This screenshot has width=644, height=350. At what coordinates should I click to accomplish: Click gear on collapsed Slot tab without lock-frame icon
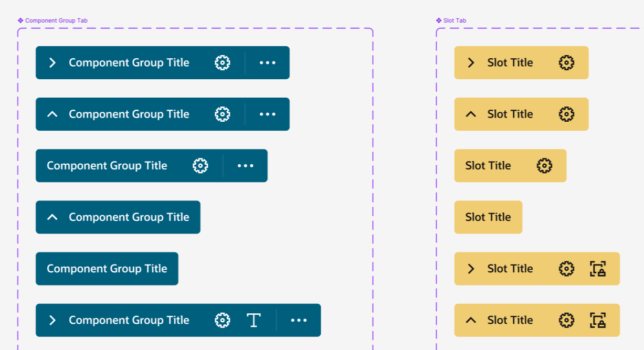click(566, 62)
